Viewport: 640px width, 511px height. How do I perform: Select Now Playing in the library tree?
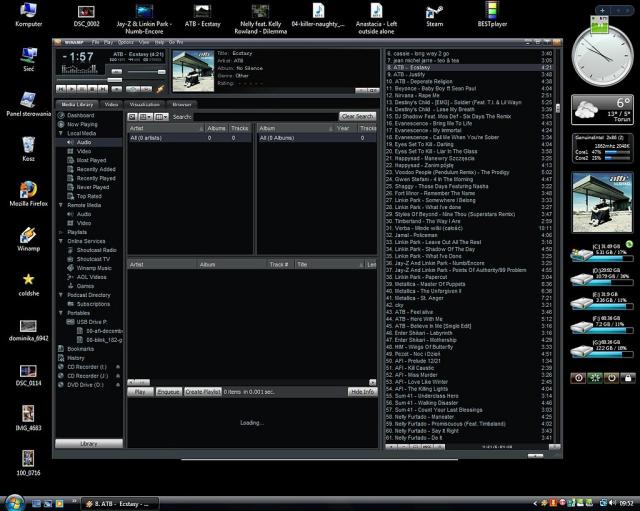(82, 124)
